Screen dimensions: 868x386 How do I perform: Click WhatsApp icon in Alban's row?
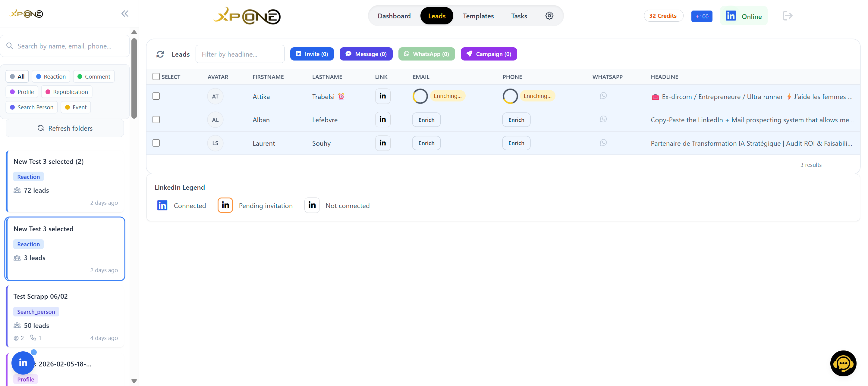(x=603, y=119)
